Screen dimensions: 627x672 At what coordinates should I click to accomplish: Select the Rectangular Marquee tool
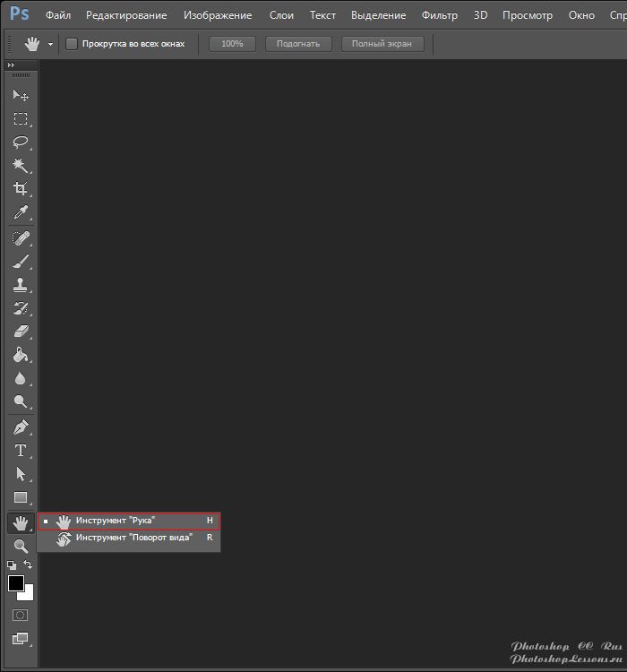click(x=21, y=119)
